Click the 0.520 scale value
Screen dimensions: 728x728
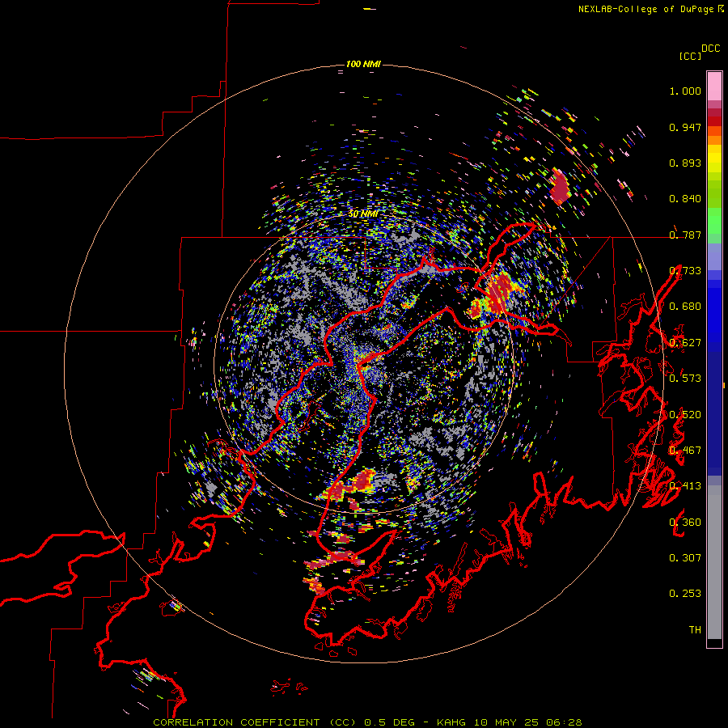click(685, 415)
